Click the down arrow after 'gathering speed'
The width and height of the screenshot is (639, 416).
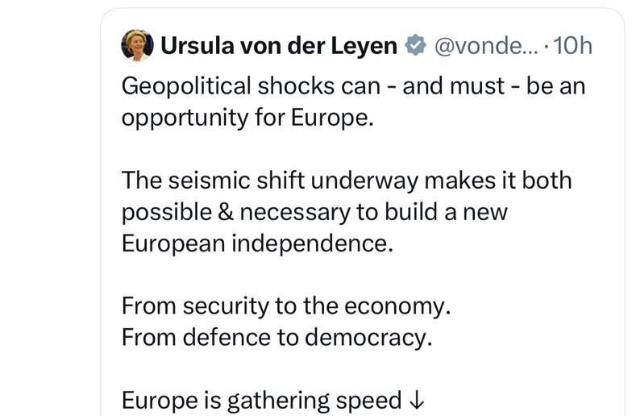[416, 401]
